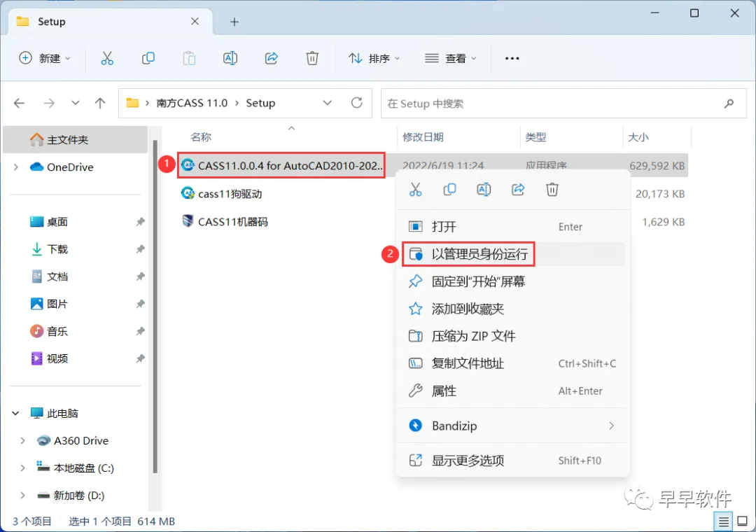Refresh the Setup folder view

point(357,103)
